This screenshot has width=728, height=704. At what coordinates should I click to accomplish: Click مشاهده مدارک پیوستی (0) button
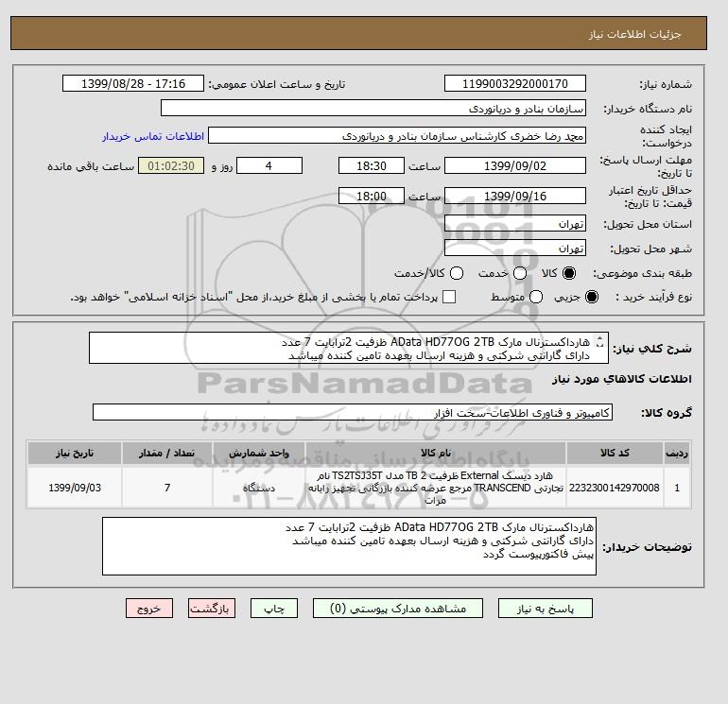pyautogui.click(x=398, y=609)
